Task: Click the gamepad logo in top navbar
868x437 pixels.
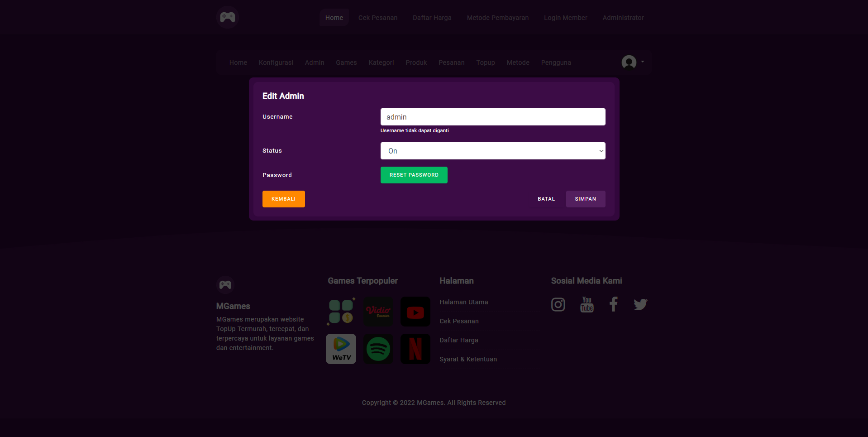Action: tap(227, 17)
